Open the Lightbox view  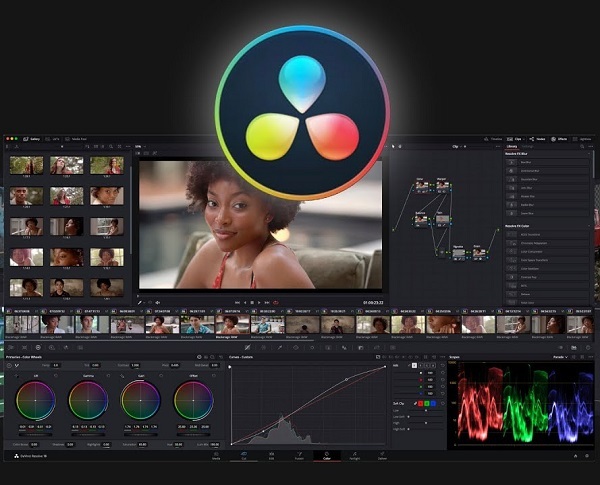(582, 139)
